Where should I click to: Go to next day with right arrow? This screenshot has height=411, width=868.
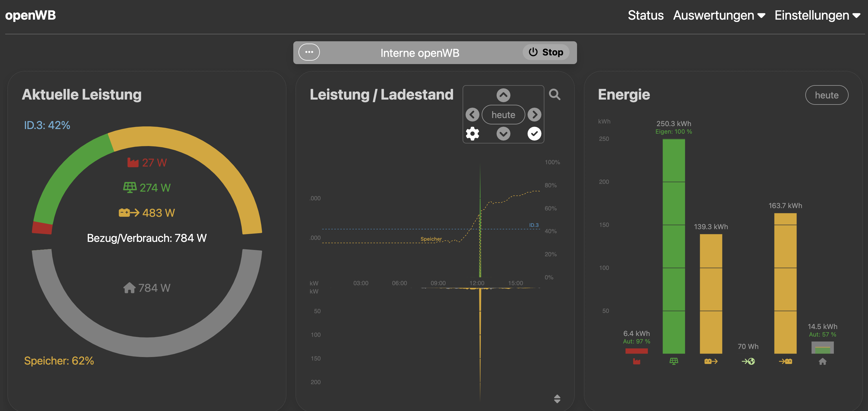click(535, 115)
